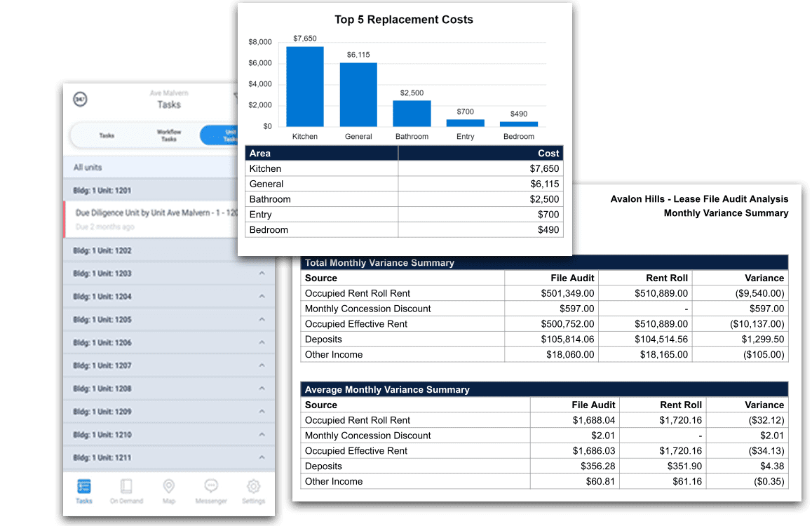Switch to the Workflow Tasks tab
Viewport: 812px width, 526px height.
tap(168, 135)
